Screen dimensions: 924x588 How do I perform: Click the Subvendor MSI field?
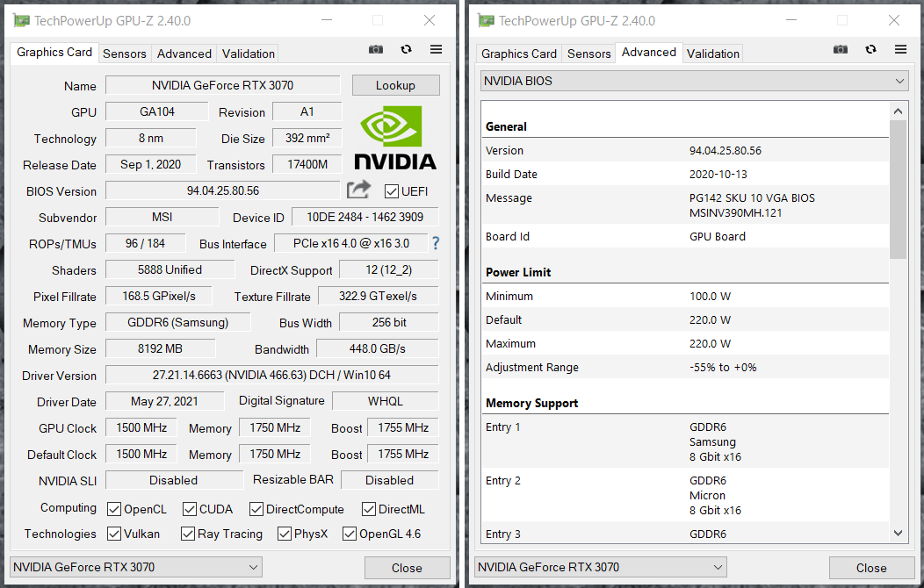(162, 217)
